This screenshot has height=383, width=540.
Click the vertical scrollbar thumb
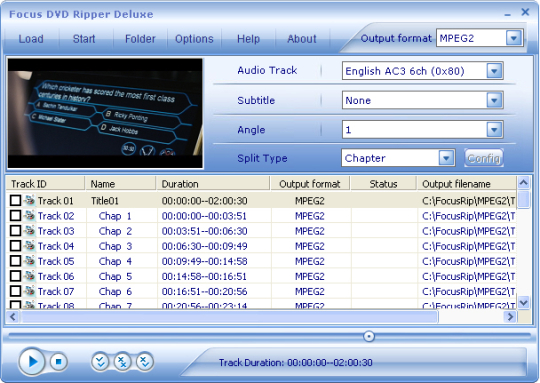[x=523, y=199]
